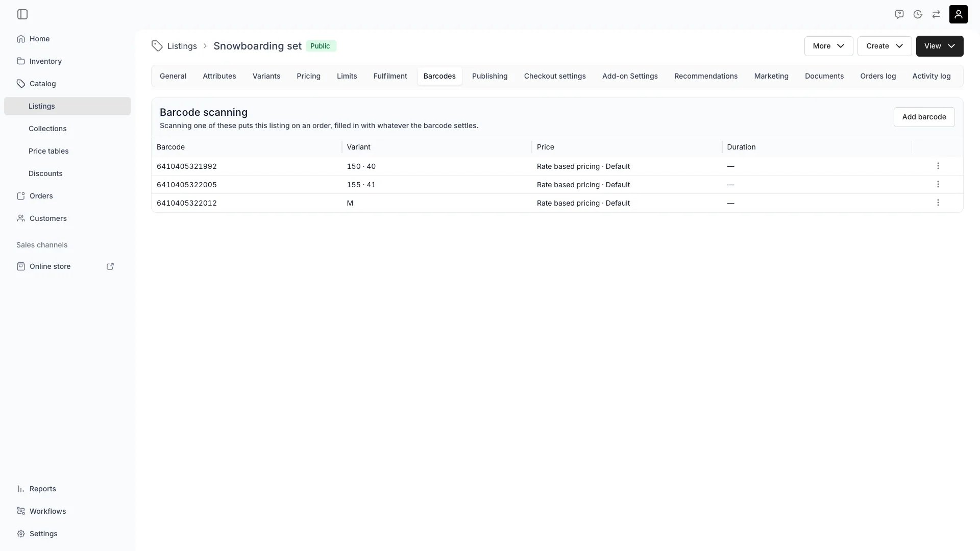Open Orders in sidebar
The height and width of the screenshot is (551, 980).
[67, 196]
